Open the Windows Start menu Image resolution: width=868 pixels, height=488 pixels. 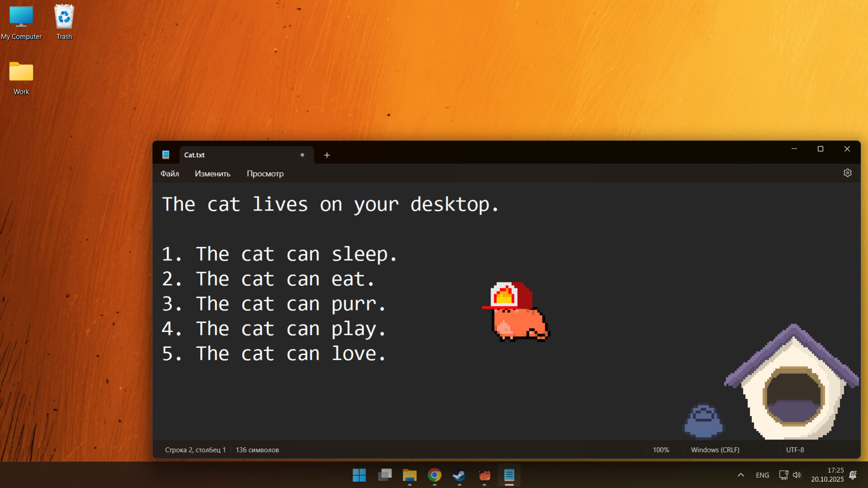(359, 475)
